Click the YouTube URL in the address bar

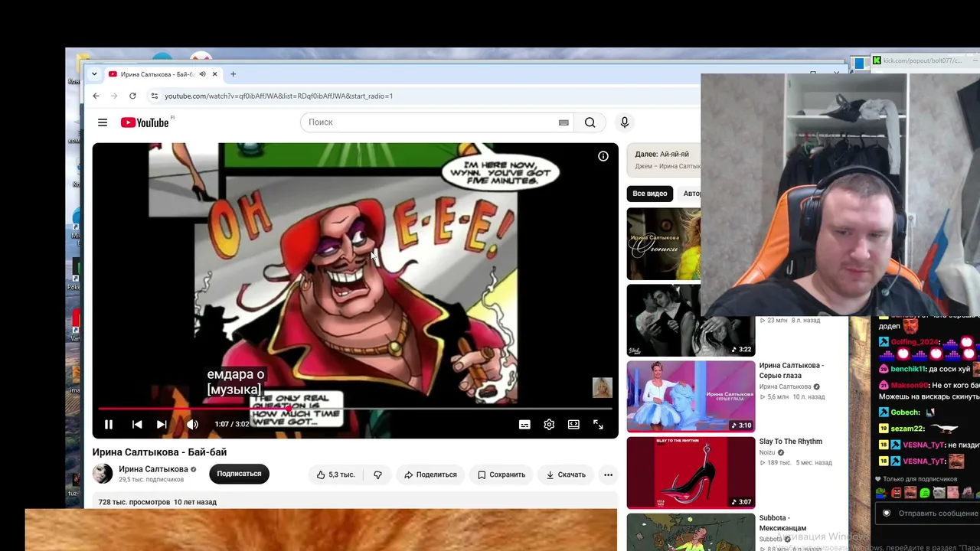(x=279, y=96)
